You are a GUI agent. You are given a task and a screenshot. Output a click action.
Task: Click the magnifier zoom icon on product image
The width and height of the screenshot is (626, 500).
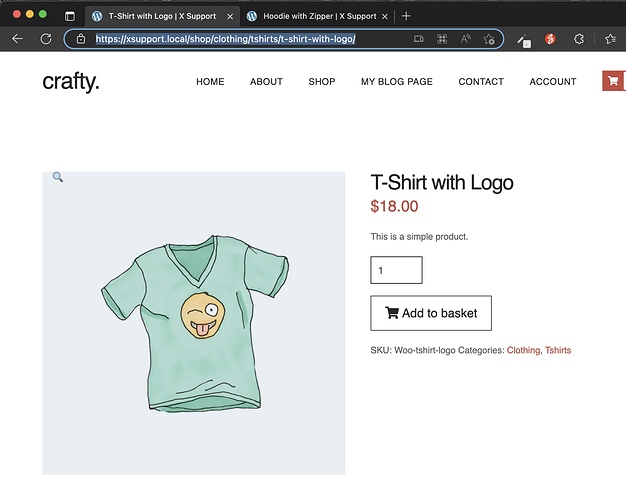[58, 177]
